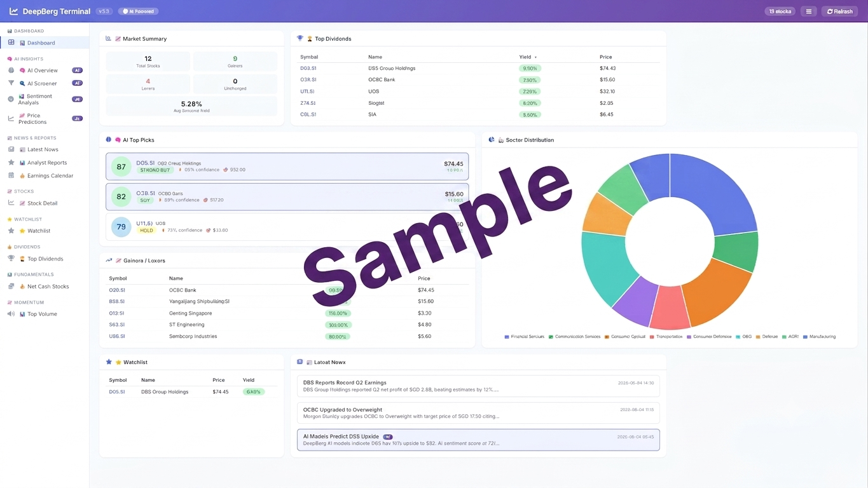Open the OCBC Upgraded to Overweight news item

pyautogui.click(x=478, y=413)
